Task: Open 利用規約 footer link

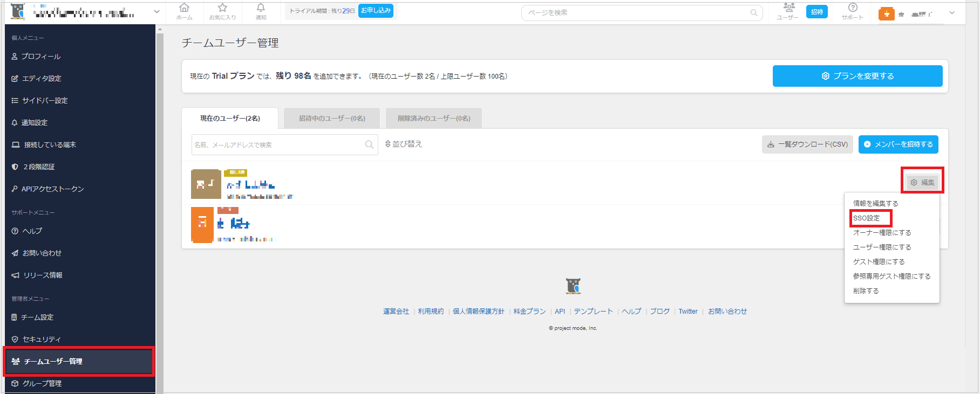Action: click(431, 312)
